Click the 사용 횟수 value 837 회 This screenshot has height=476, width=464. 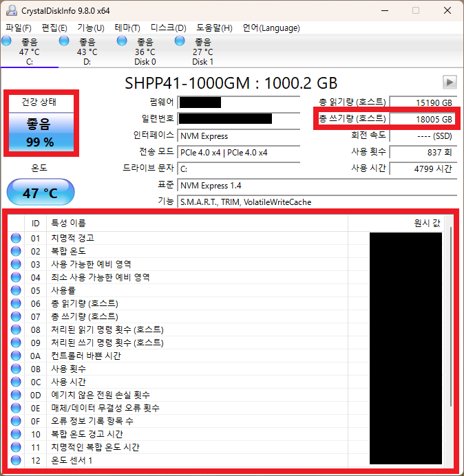tap(423, 152)
